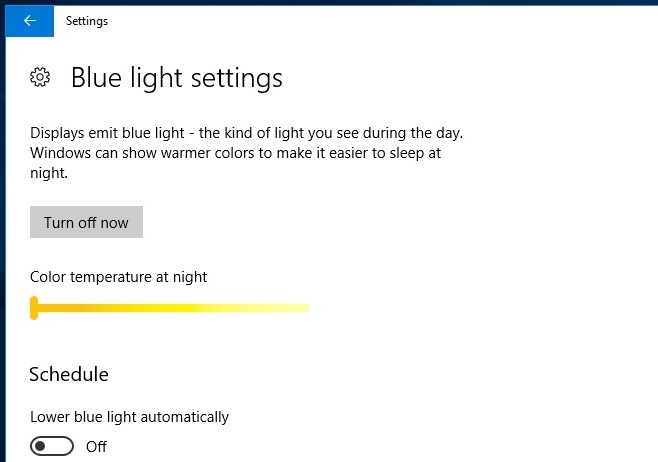This screenshot has height=462, width=658.
Task: Go back using the arrow button
Action: tap(29, 21)
